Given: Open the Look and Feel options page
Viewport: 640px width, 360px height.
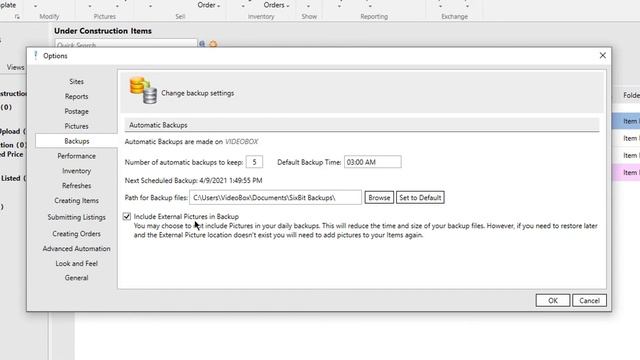Looking at the screenshot, I should pos(76,263).
